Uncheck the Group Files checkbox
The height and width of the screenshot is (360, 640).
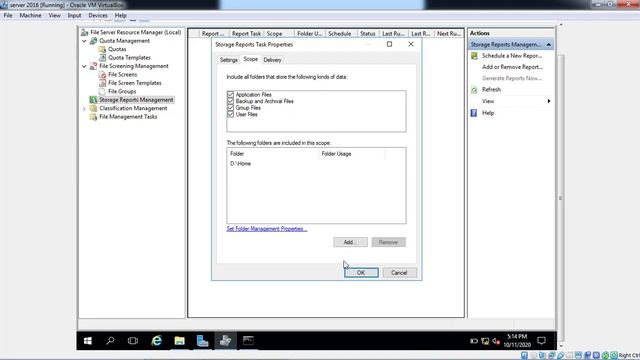[230, 108]
